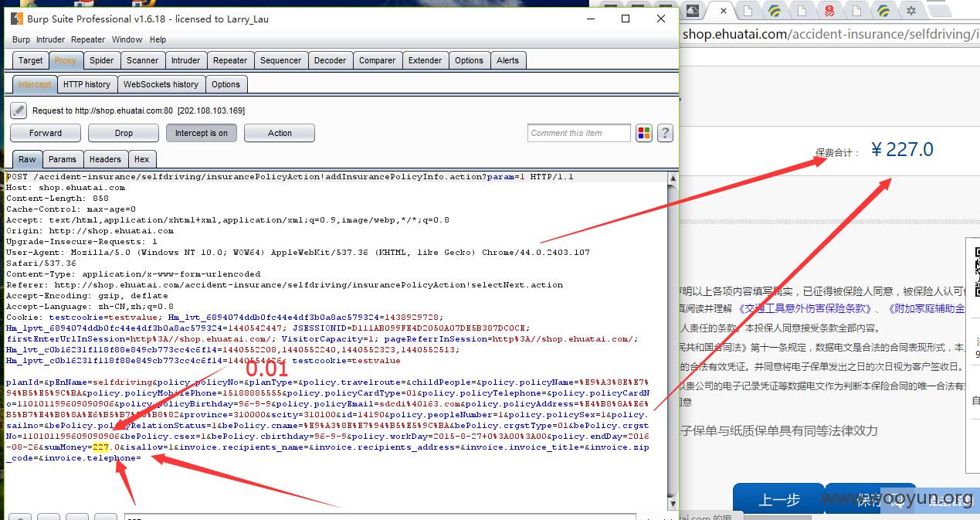Open the WebSockets history sub-tab
The width and height of the screenshot is (980, 520).
pyautogui.click(x=161, y=84)
